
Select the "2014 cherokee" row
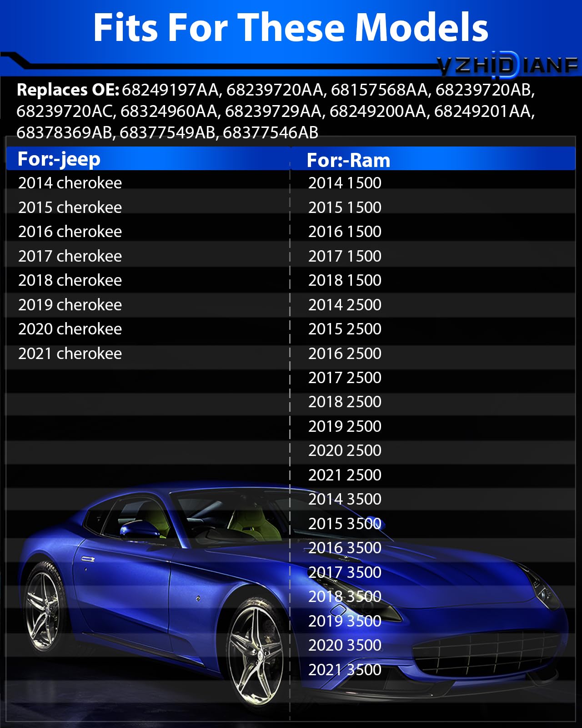[70, 183]
